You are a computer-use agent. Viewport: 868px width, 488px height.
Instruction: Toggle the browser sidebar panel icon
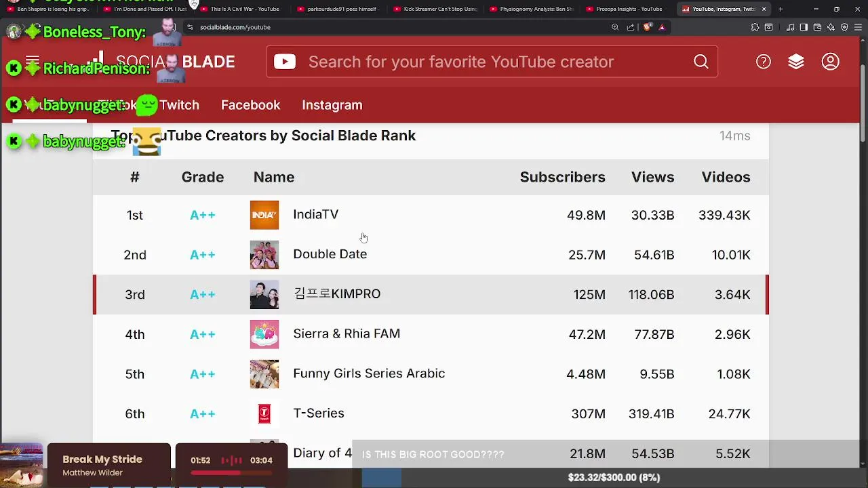[804, 27]
